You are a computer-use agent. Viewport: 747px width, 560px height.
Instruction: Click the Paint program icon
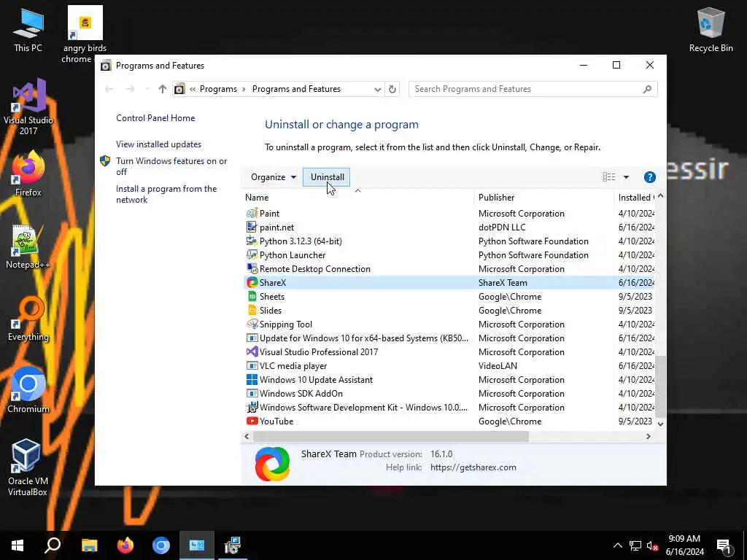coord(252,214)
